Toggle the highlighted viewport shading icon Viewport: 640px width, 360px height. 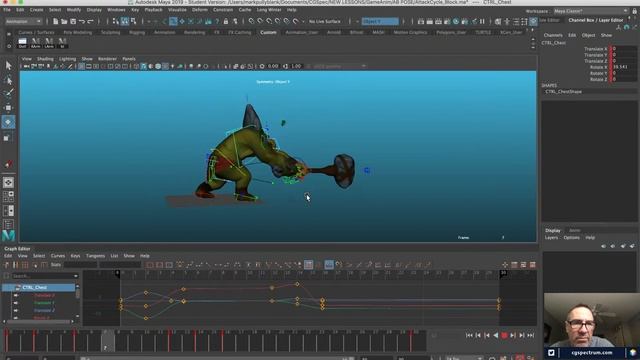(144, 66)
